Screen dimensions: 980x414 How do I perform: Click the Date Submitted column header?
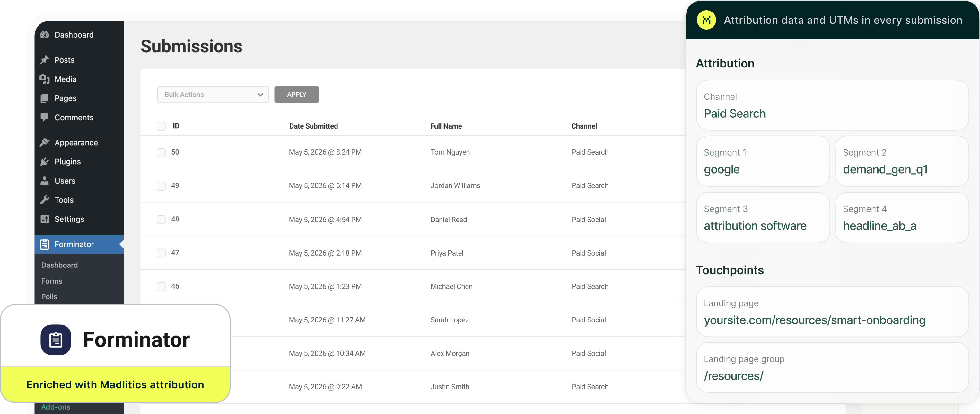pyautogui.click(x=313, y=126)
